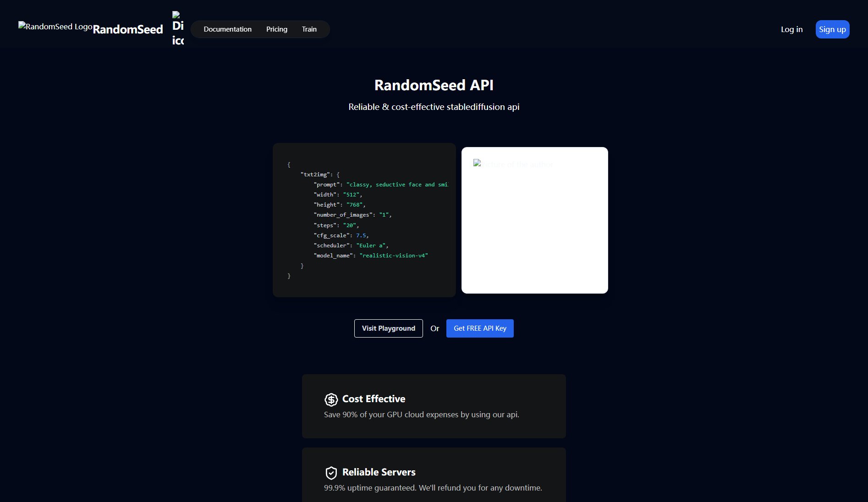Click the Log in link

(x=792, y=29)
